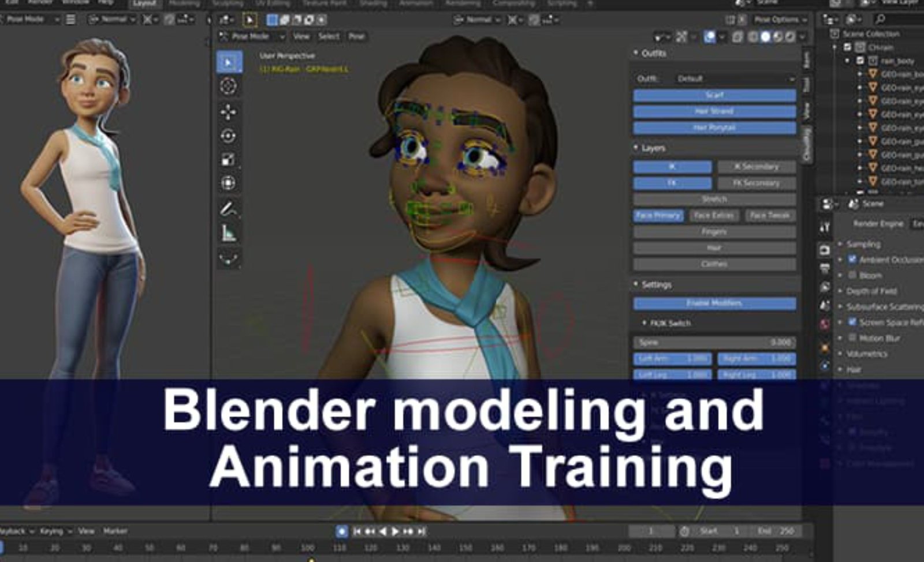Click the Select Box tool
This screenshot has width=924, height=562.
click(229, 62)
